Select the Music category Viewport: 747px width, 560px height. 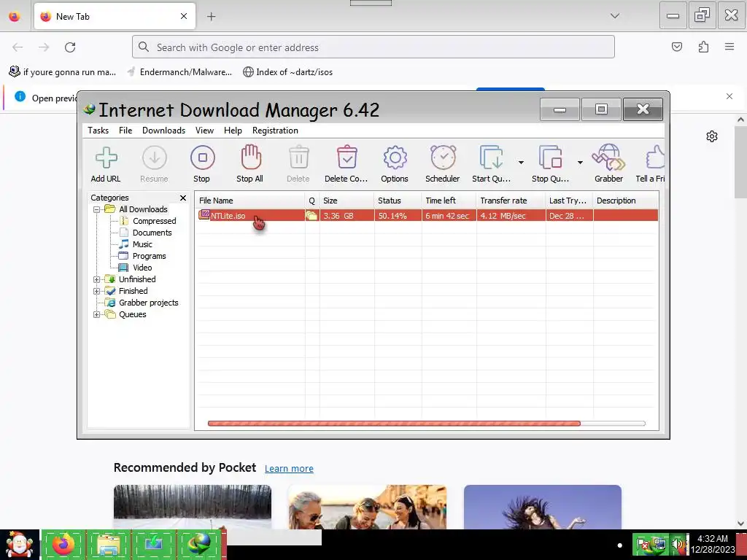point(142,244)
